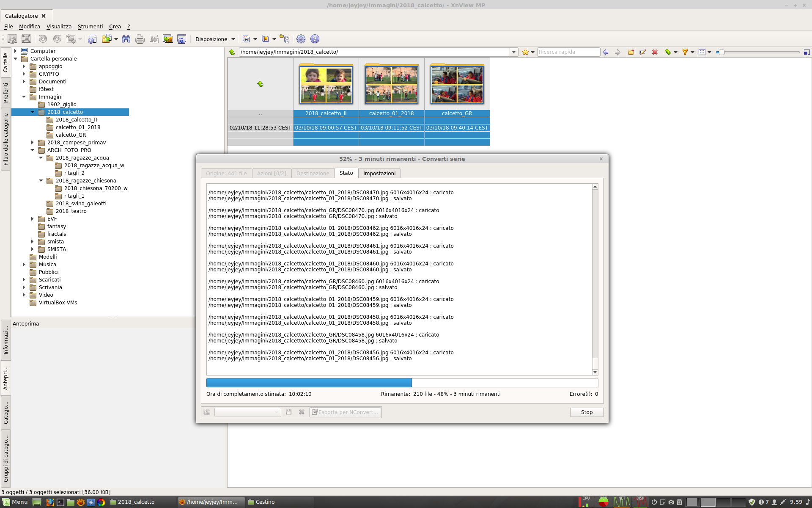Click the rename pencil icon
Image resolution: width=812 pixels, height=508 pixels.
643,52
